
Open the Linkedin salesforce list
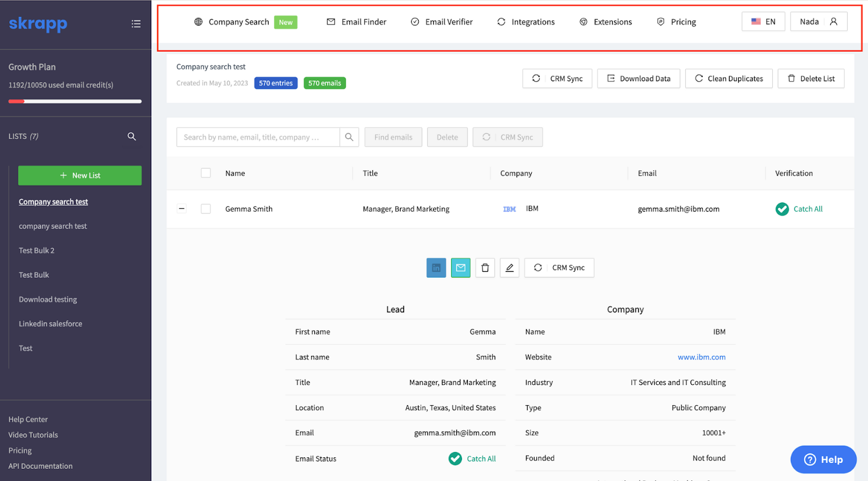50,323
